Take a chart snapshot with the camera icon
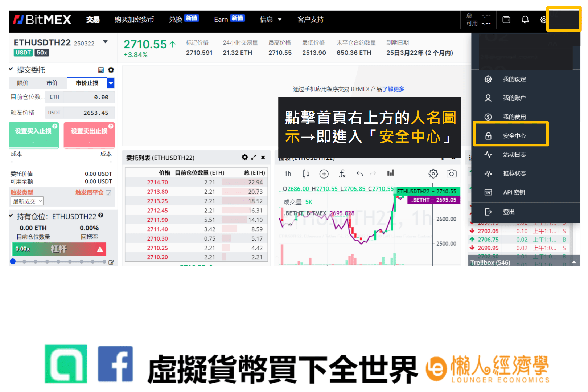Image resolution: width=588 pixels, height=392 pixels. pos(451,174)
